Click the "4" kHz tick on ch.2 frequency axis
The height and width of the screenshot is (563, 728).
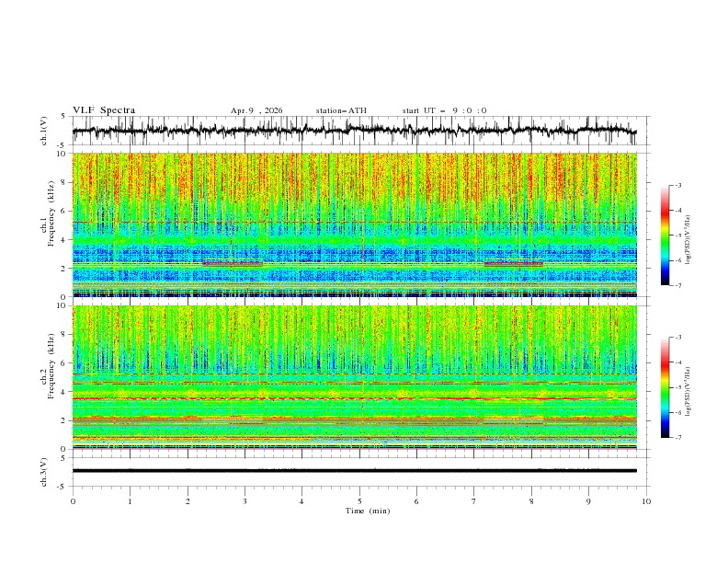pos(64,392)
